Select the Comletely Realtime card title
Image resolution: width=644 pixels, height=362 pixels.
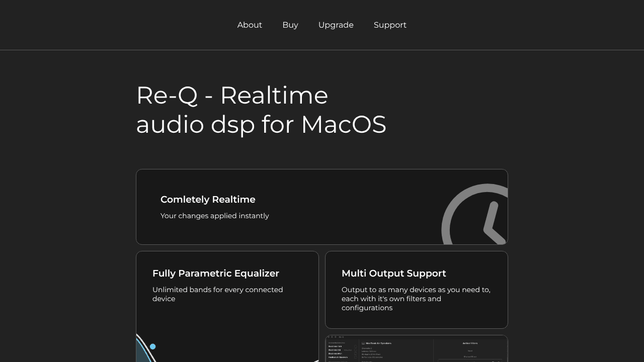tap(208, 200)
